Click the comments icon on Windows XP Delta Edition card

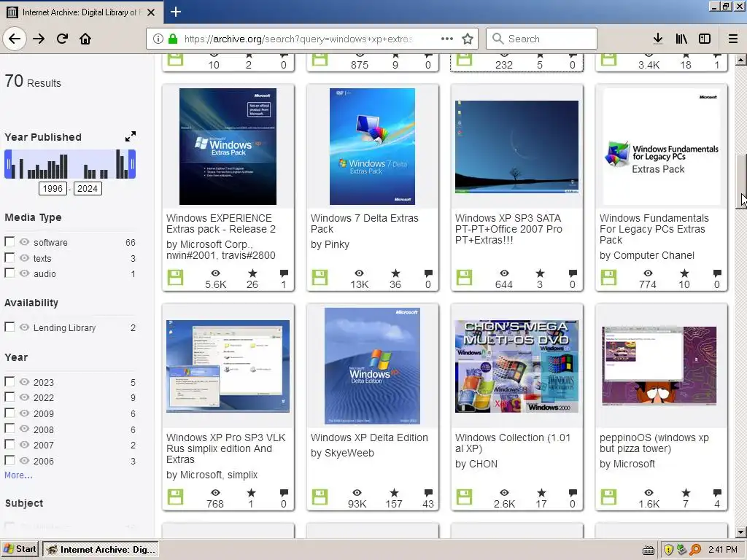pos(428,492)
